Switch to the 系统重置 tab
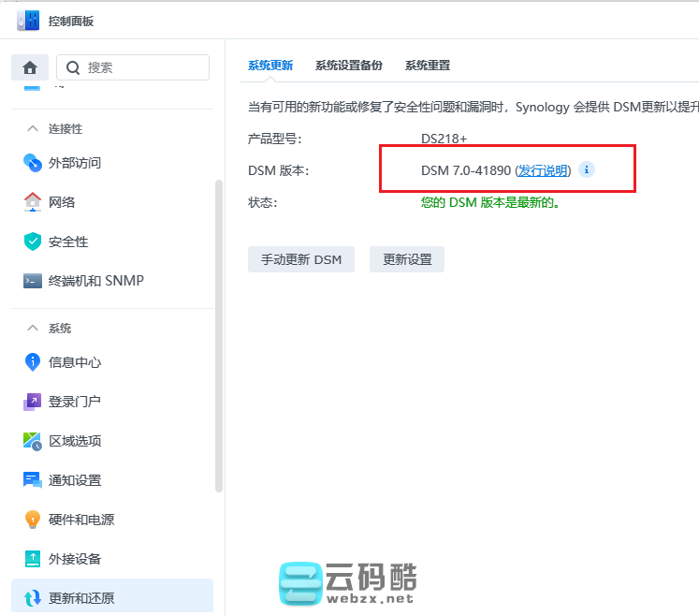The width and height of the screenshot is (699, 616). coord(428,66)
